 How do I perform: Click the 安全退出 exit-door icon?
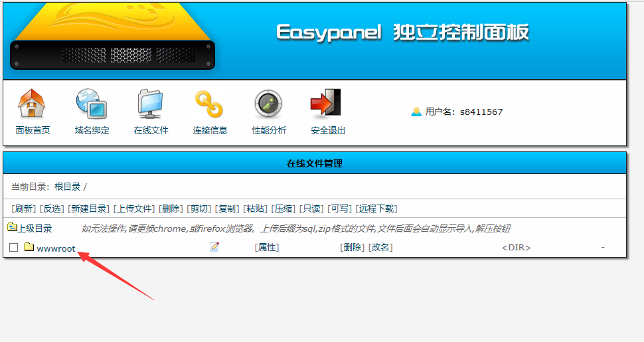[326, 102]
